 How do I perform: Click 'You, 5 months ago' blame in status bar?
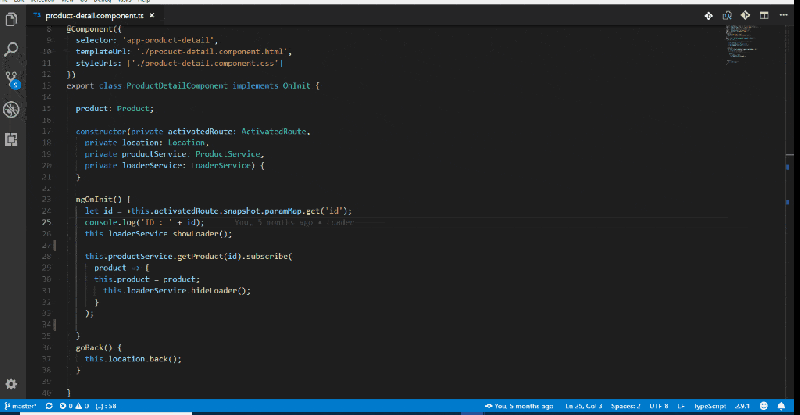(519, 406)
